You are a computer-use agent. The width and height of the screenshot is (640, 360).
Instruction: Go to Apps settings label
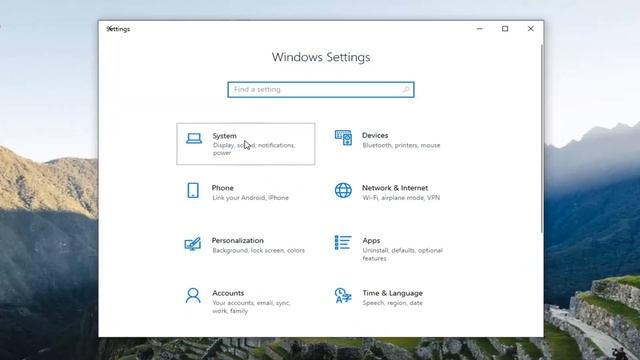(x=371, y=240)
